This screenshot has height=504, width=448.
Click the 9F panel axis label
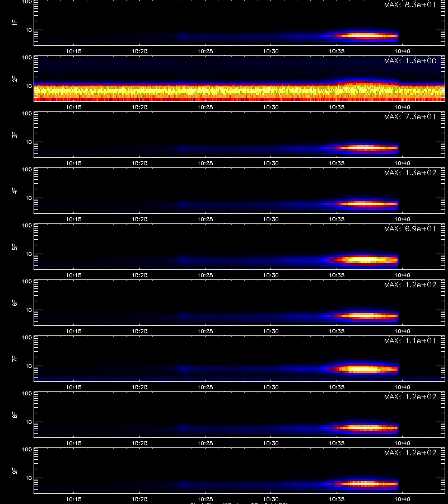[15, 471]
